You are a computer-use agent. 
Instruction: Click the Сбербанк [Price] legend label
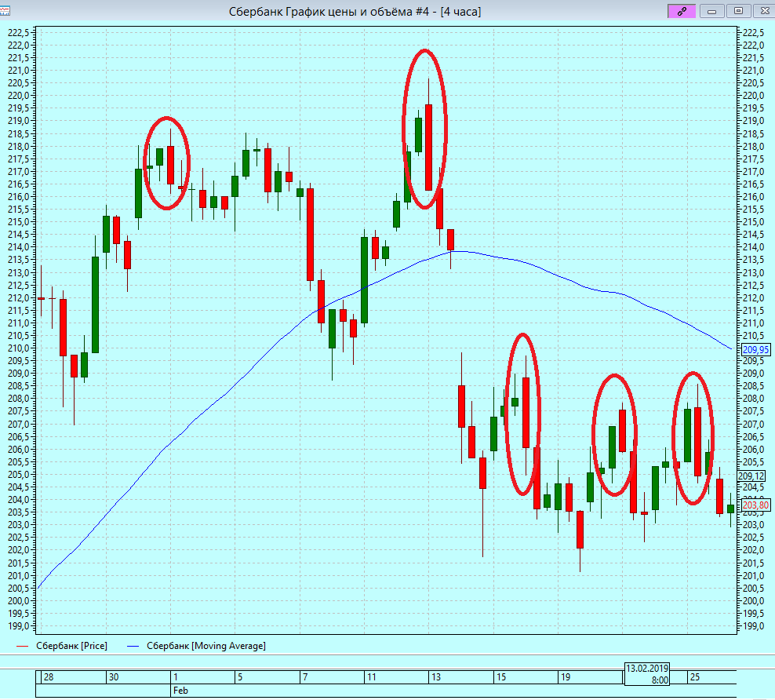[x=71, y=646]
